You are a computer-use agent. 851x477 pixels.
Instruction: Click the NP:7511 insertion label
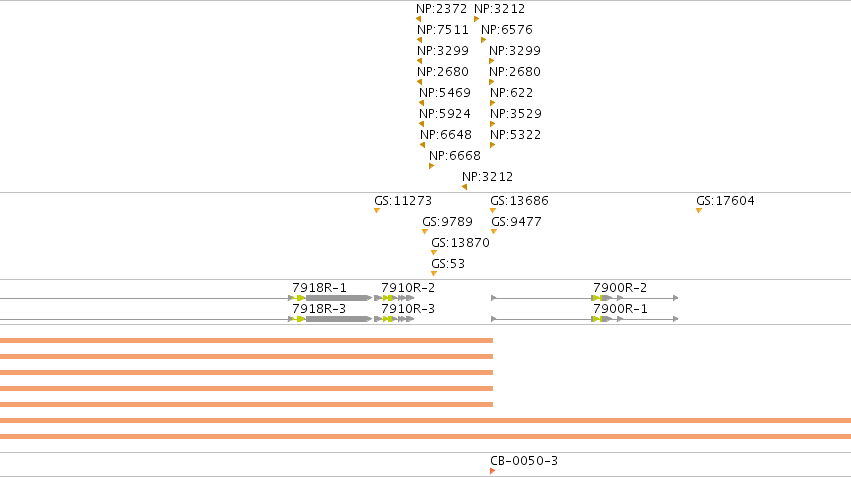point(443,30)
